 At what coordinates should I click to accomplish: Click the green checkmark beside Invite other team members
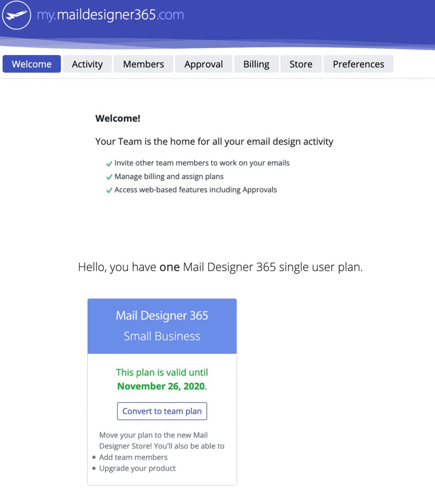(x=109, y=163)
